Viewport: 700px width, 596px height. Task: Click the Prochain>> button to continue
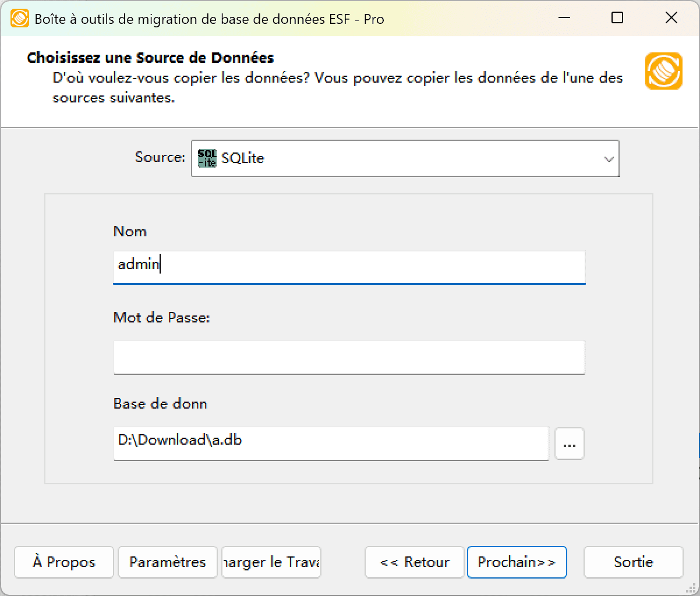517,562
